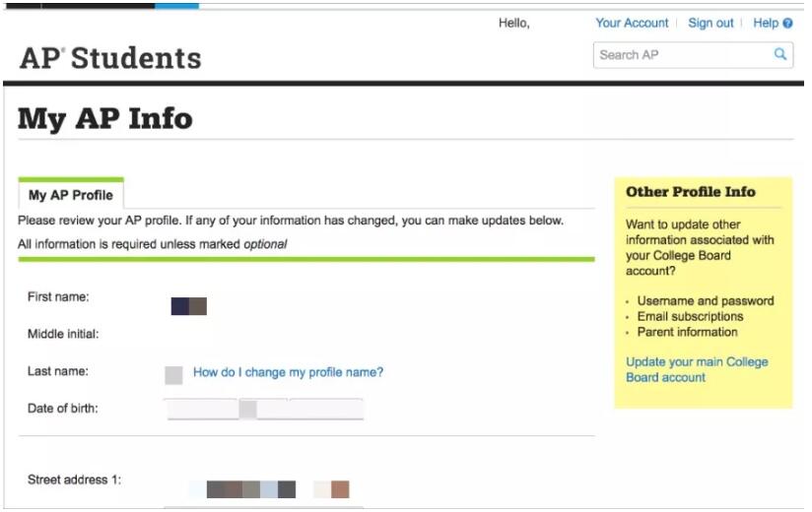Screen dimensions: 812x512
Task: Click Username and password bullet text
Action: click(x=706, y=301)
